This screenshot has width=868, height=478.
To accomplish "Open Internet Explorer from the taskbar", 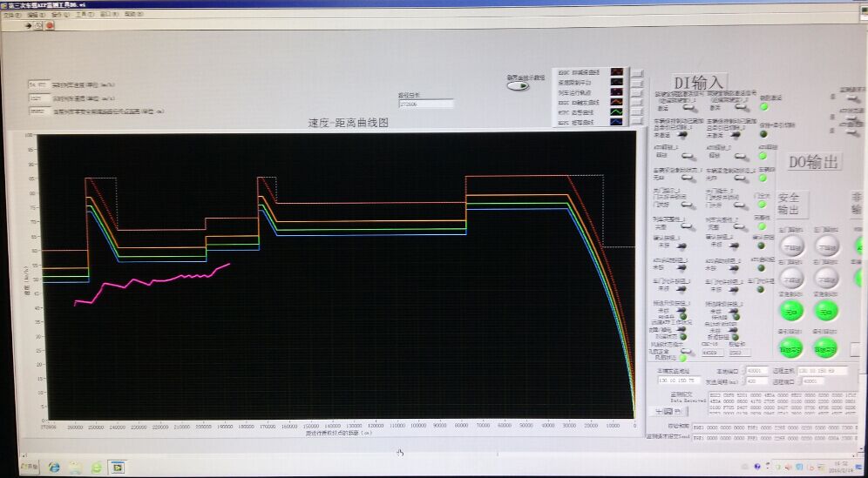I will 54,467.
